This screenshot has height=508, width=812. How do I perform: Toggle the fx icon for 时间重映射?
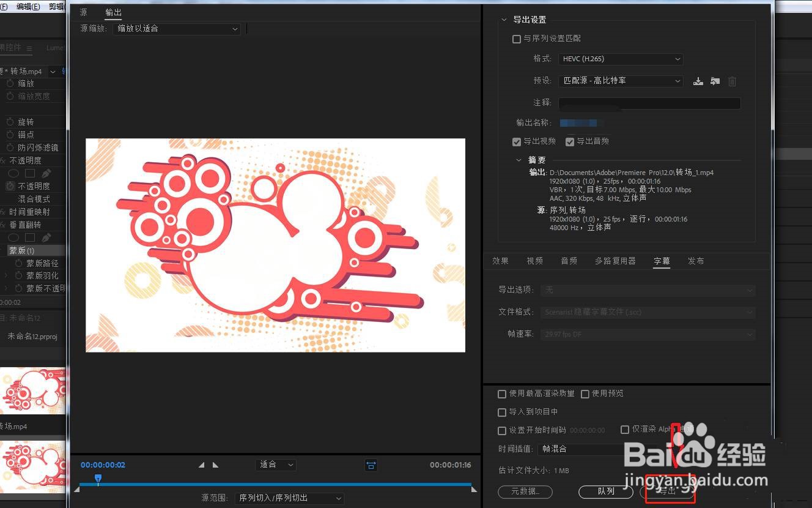point(2,212)
